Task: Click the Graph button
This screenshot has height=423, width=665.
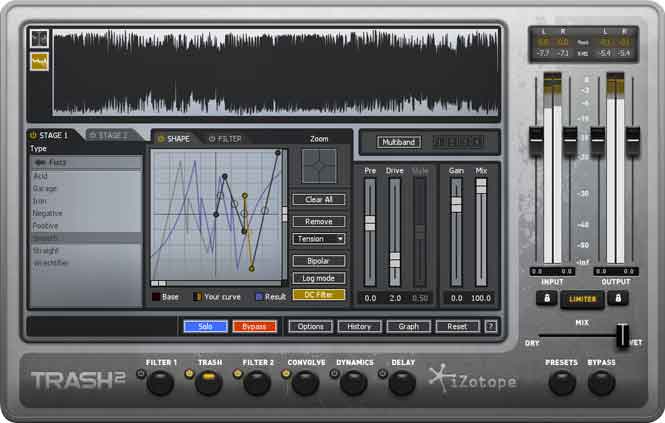Action: [x=408, y=326]
